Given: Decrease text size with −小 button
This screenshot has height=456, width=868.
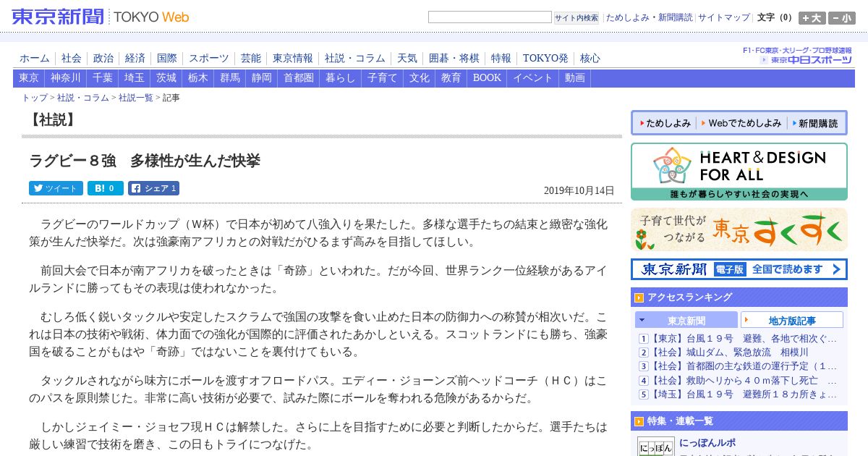Looking at the screenshot, I should click(x=842, y=18).
